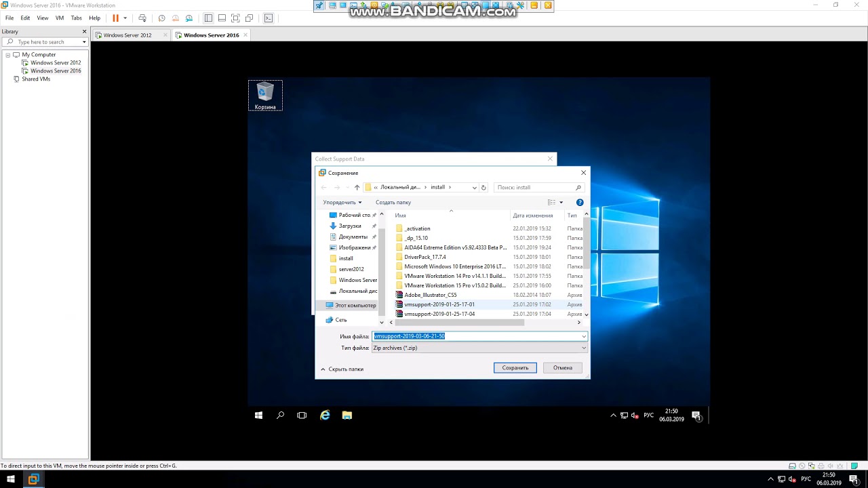This screenshot has height=488, width=868.
Task: Click the Up folder arrow in the save dialog
Action: tap(357, 187)
